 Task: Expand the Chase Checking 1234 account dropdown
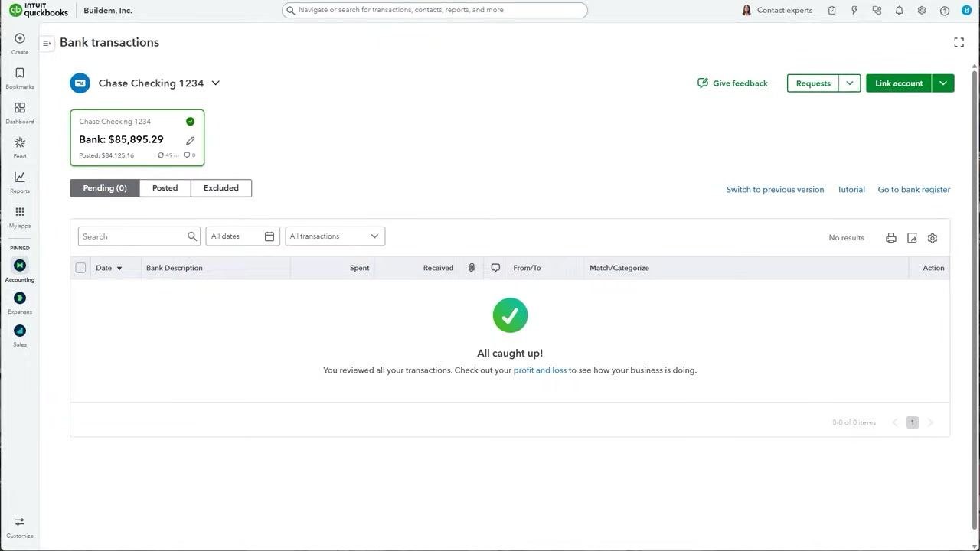[x=216, y=83]
